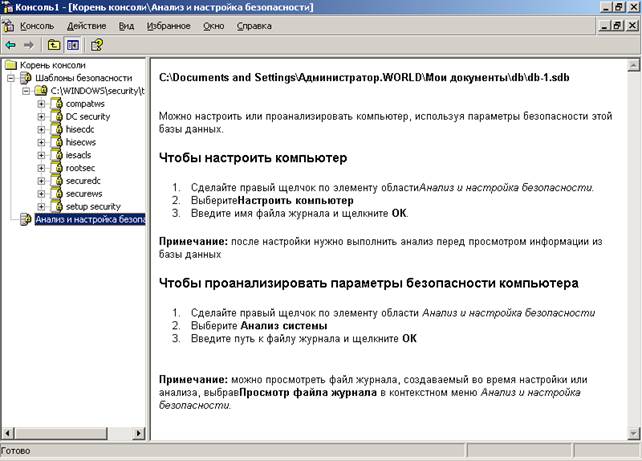Click details pane scroll up arrow
The image size is (642, 461).
click(633, 65)
